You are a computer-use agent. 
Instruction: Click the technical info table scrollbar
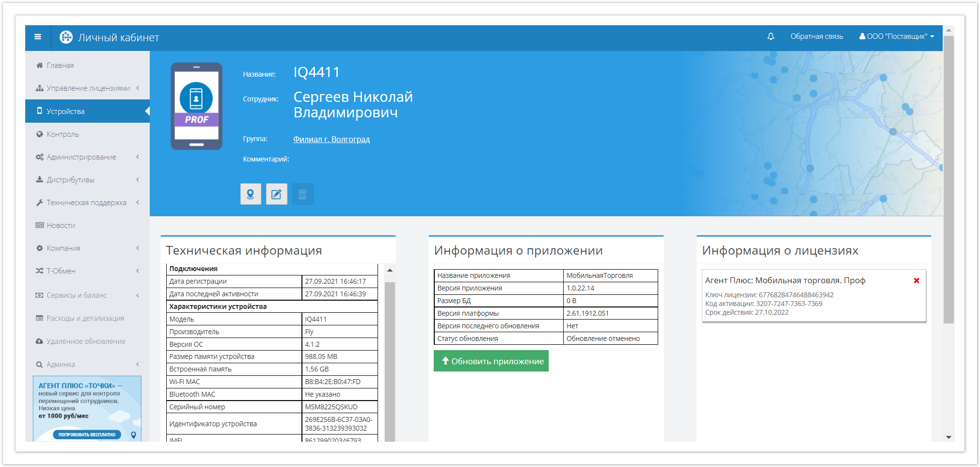390,359
